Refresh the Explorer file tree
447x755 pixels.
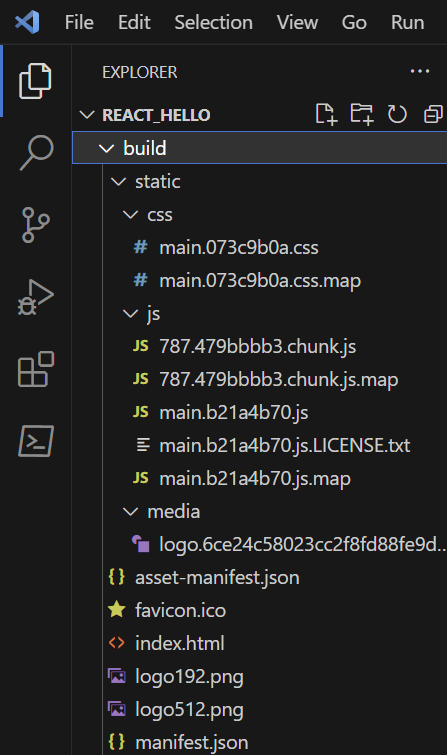pyautogui.click(x=397, y=115)
